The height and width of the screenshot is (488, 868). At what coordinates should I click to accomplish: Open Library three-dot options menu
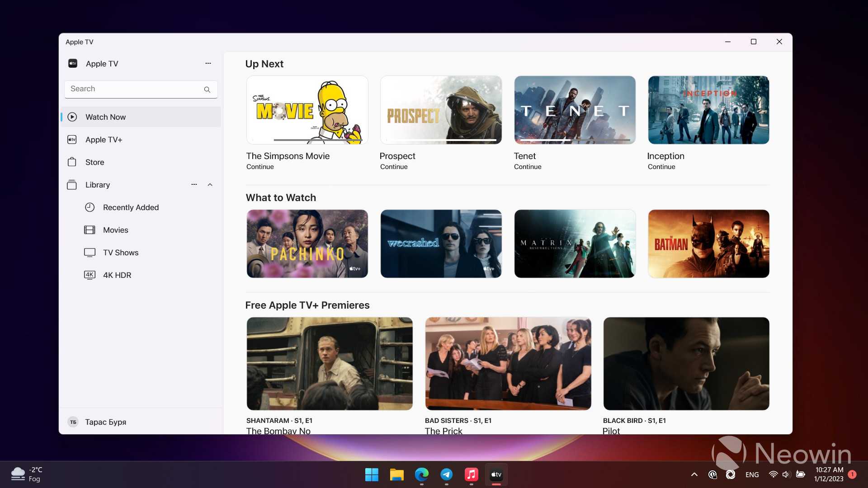pyautogui.click(x=194, y=184)
